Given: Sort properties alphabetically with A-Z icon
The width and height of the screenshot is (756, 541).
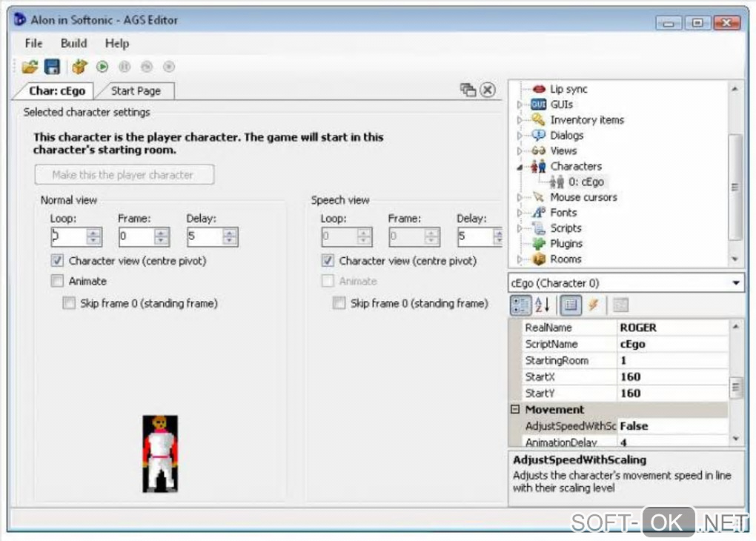Looking at the screenshot, I should point(543,305).
